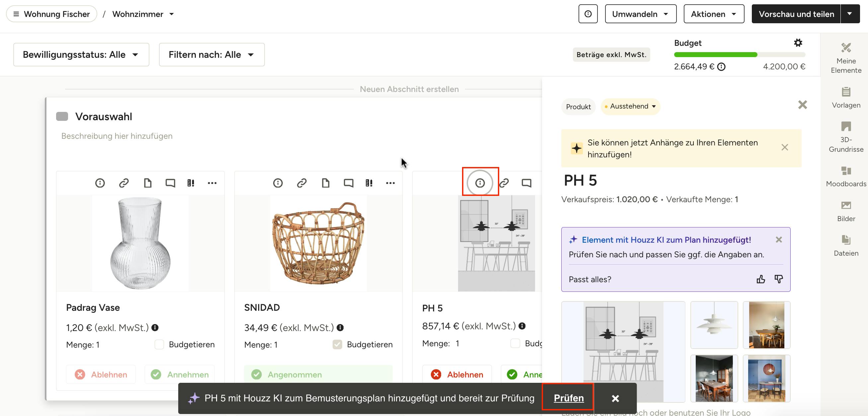
Task: Click Padrag Vase product image
Action: pos(140,243)
